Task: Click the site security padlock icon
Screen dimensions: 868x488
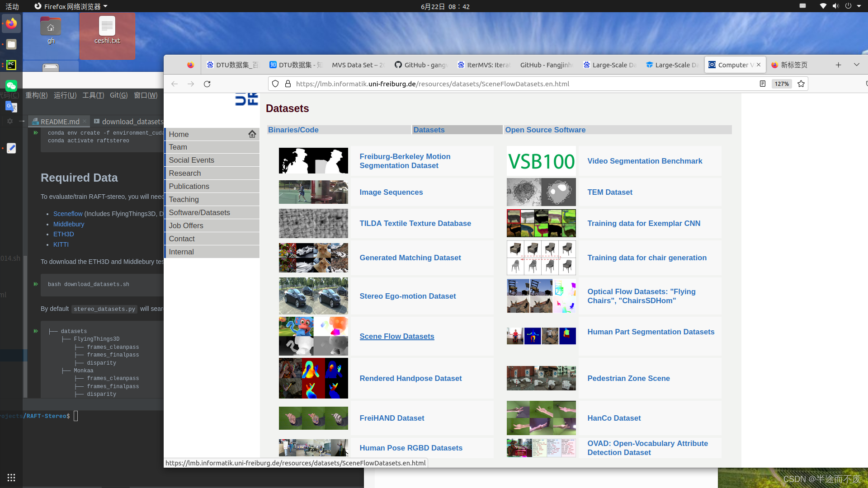Action: [288, 84]
